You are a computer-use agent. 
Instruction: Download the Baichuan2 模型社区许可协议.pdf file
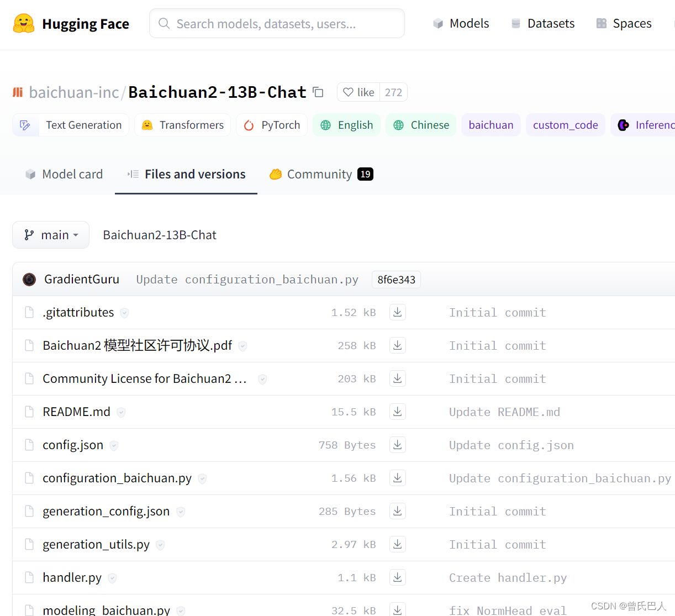[x=398, y=345]
